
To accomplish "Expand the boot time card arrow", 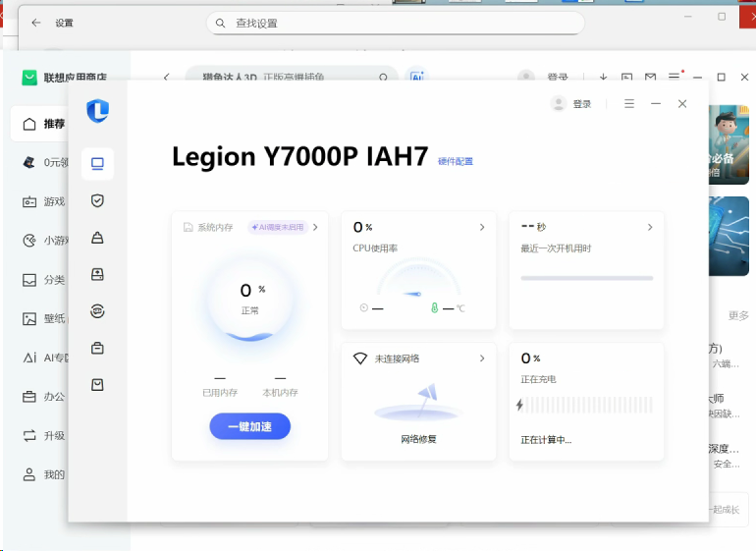I will [x=650, y=227].
